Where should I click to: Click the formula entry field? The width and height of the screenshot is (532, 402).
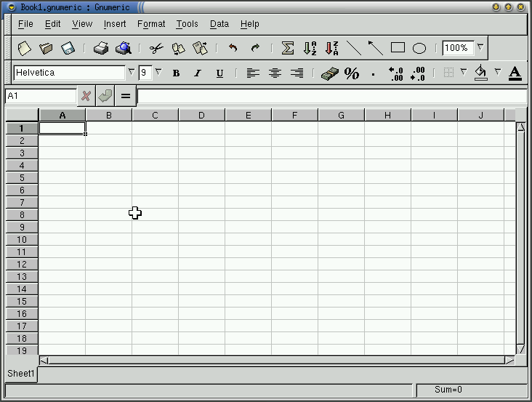[x=332, y=97]
